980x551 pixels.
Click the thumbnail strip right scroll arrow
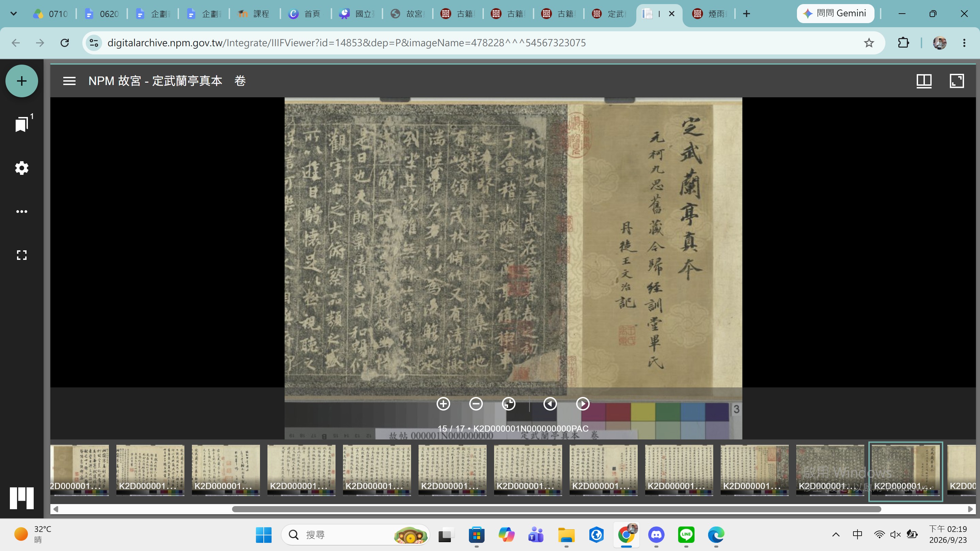(x=970, y=509)
